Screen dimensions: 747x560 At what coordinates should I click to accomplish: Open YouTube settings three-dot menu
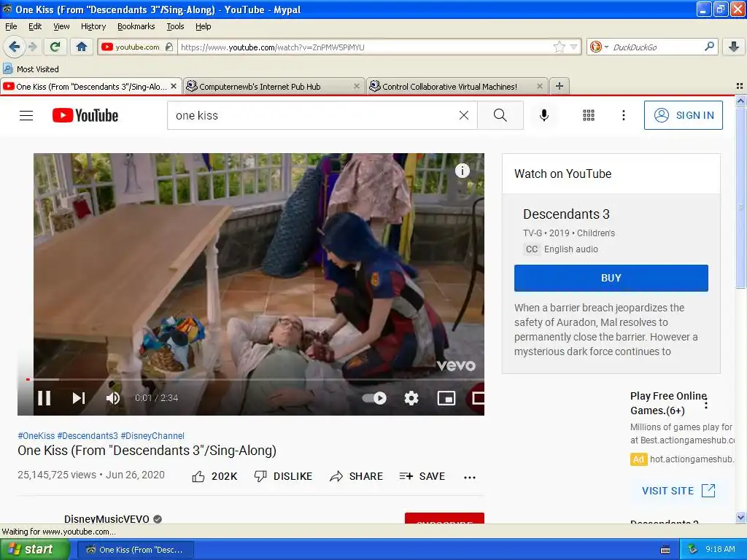[624, 115]
